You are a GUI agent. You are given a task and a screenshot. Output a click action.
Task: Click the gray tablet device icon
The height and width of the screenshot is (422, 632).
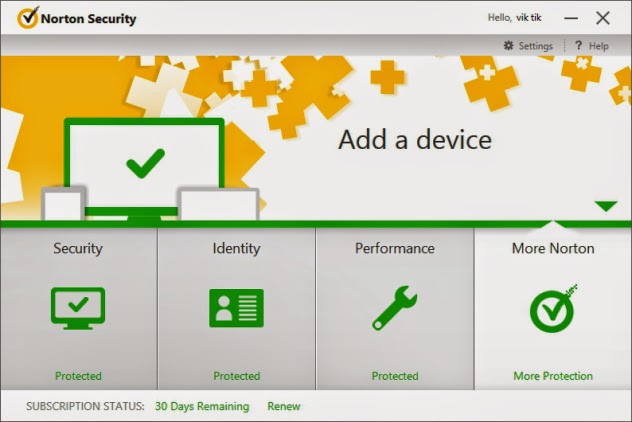[218, 204]
